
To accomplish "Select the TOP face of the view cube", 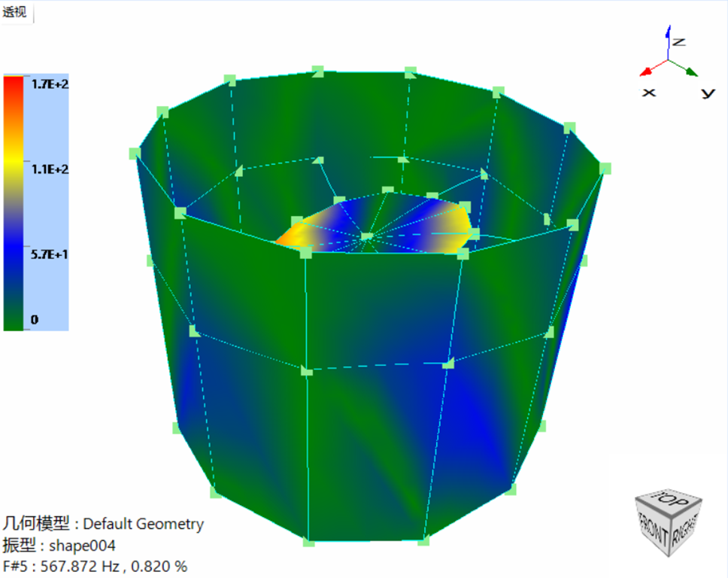I will [x=669, y=500].
